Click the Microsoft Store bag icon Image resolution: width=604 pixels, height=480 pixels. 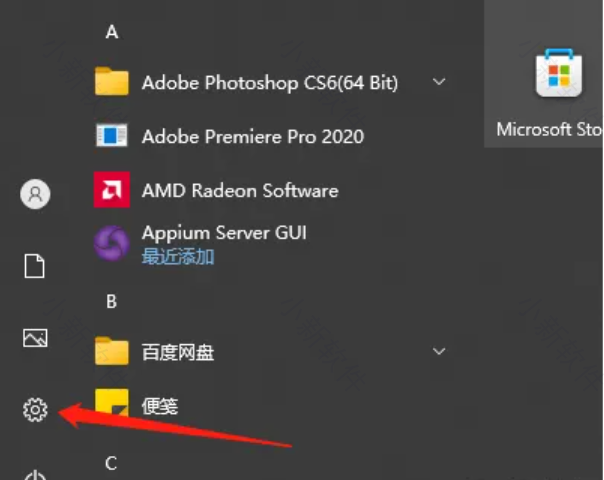(558, 76)
